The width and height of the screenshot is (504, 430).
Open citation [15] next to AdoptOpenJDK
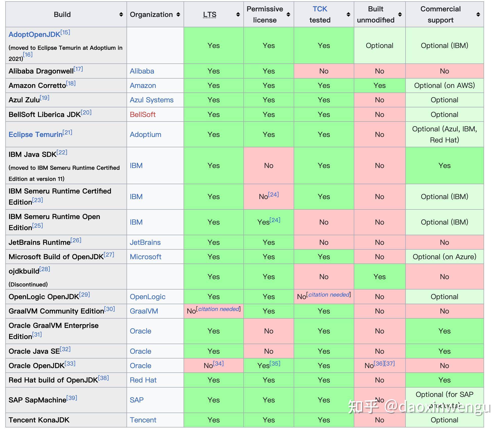(65, 32)
